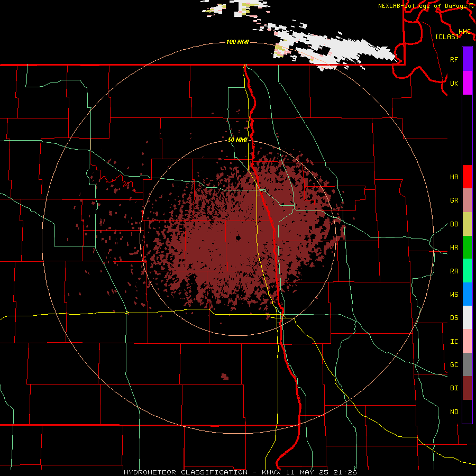Screen dimensions: 476x476
Task: Click the UK legend label
Action: pyautogui.click(x=454, y=83)
